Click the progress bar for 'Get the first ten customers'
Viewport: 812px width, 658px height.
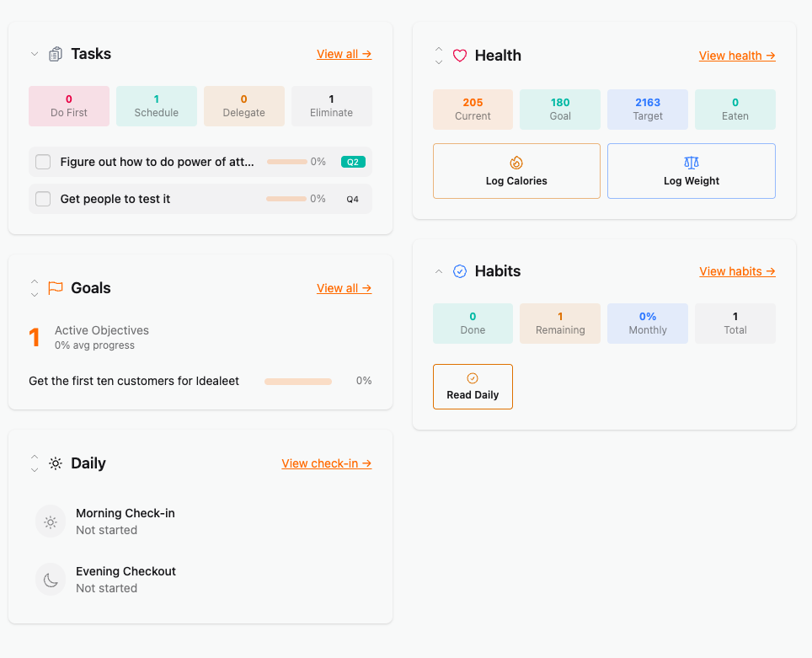pos(297,381)
